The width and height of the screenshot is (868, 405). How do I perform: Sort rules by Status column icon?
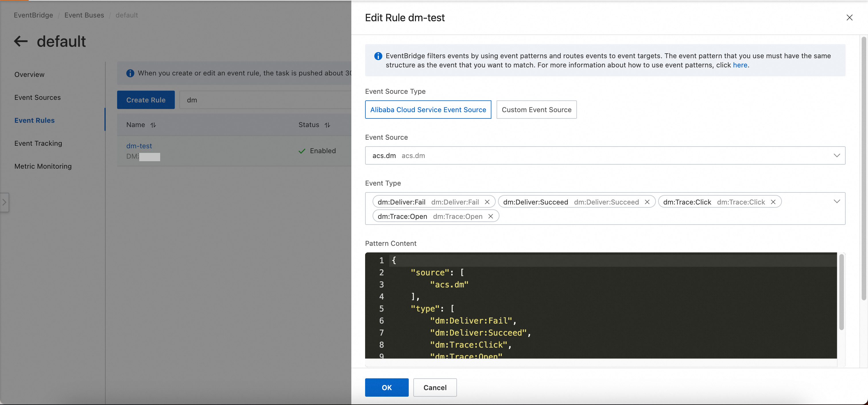coord(327,125)
